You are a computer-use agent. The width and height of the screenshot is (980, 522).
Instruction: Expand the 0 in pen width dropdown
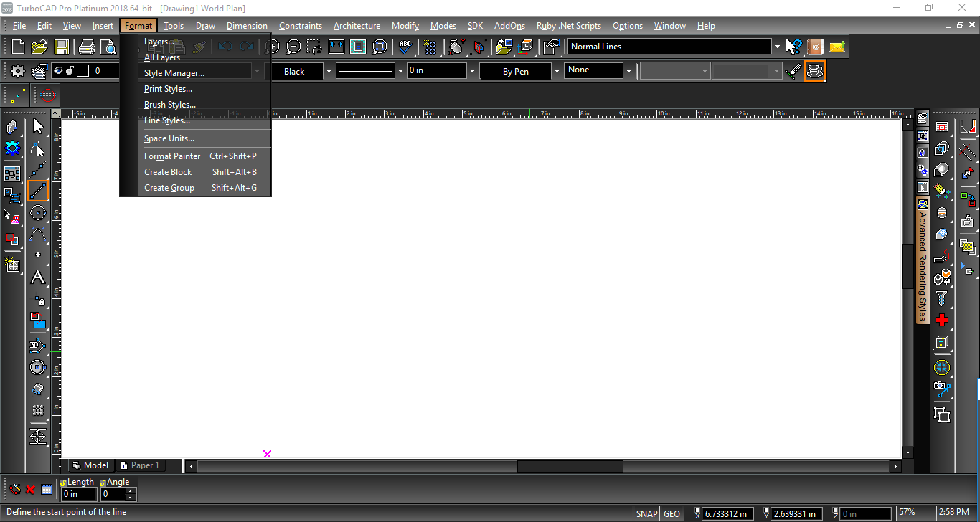(x=472, y=71)
